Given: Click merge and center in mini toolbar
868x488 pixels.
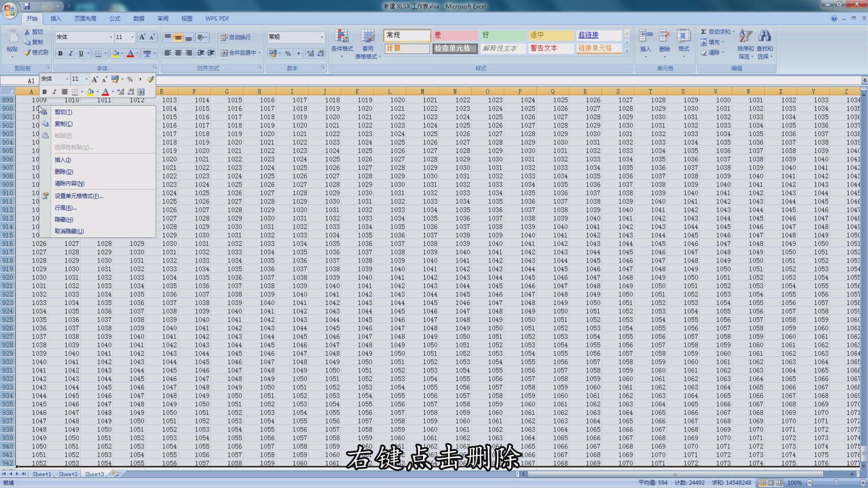Looking at the screenshot, I should [x=141, y=92].
